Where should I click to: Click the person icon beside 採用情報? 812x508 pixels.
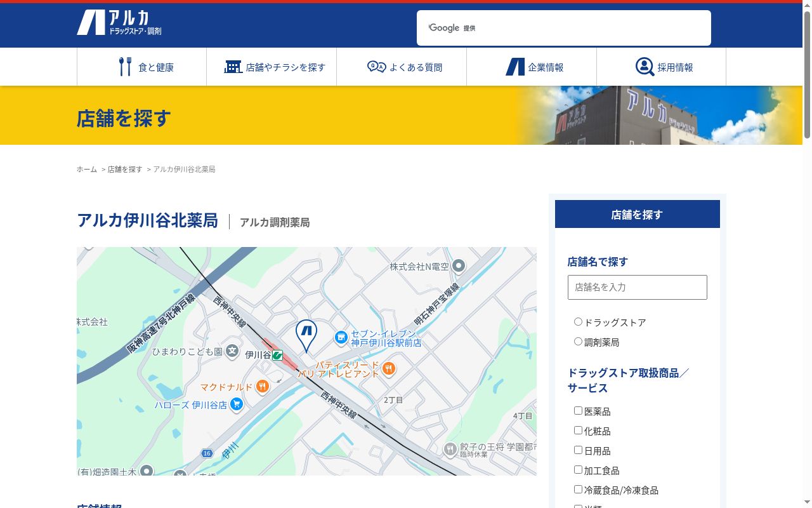click(645, 67)
